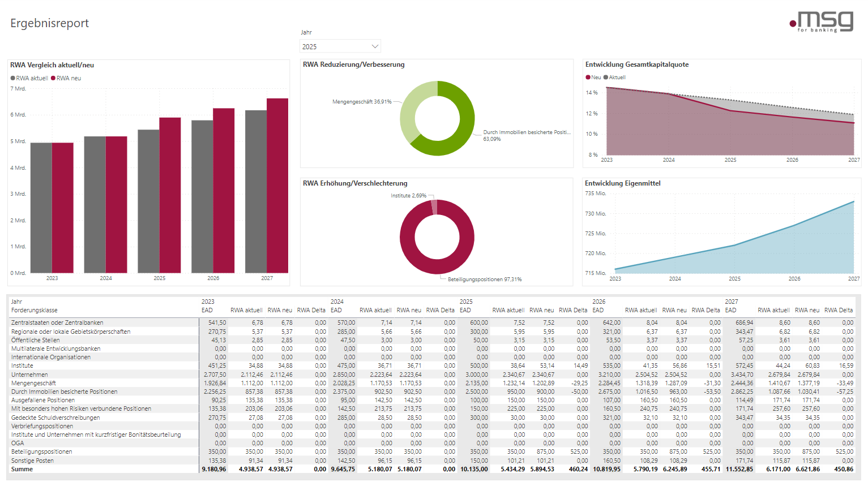Select the Unternehmen table row
Viewport: 868px width, 486px height.
click(32, 374)
